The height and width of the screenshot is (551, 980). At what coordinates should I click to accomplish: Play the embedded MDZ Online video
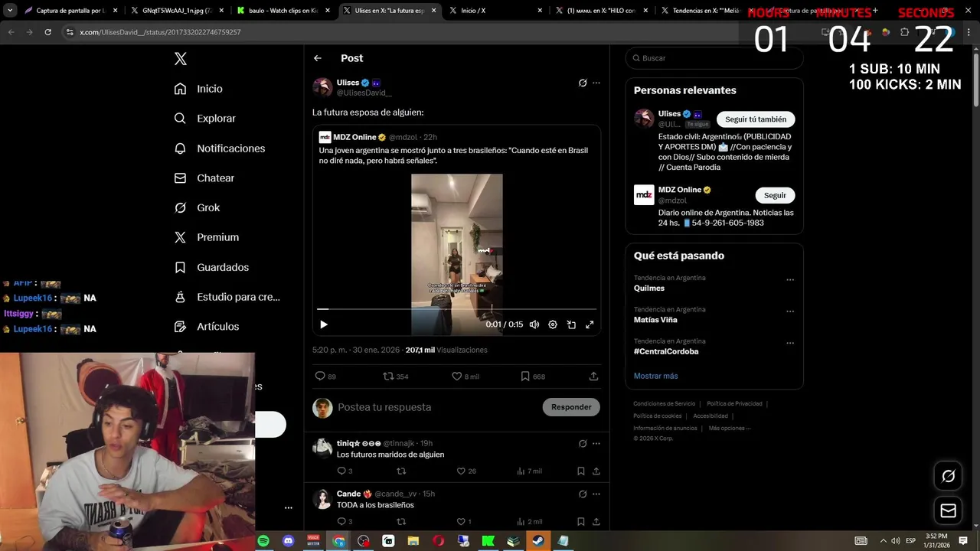[324, 324]
